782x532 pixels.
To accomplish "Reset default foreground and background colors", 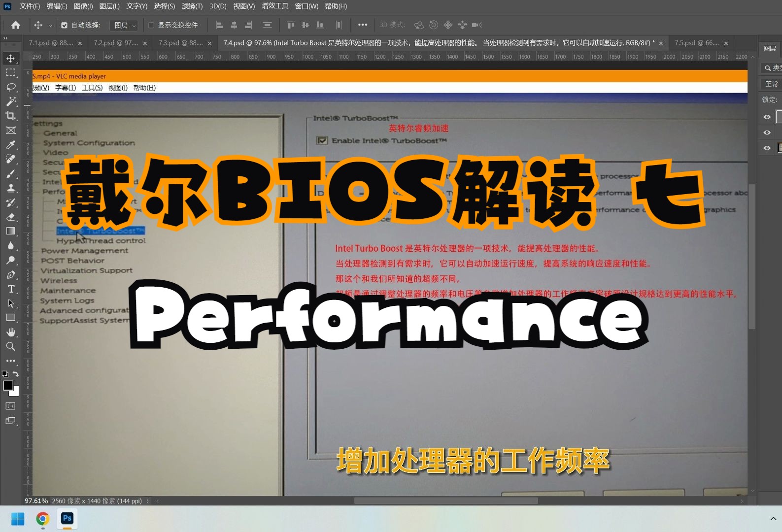I will click(5, 374).
